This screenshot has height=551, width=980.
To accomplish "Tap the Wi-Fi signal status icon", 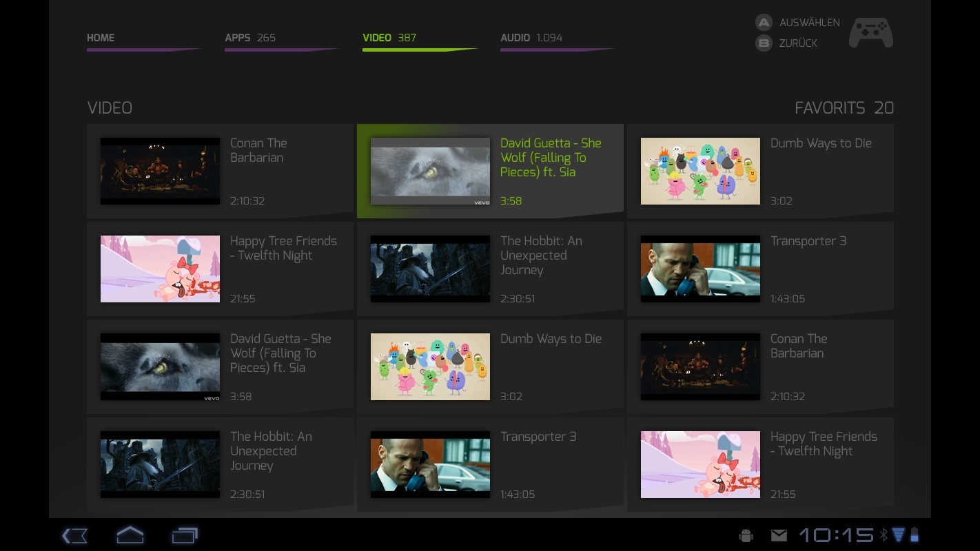I will click(898, 534).
